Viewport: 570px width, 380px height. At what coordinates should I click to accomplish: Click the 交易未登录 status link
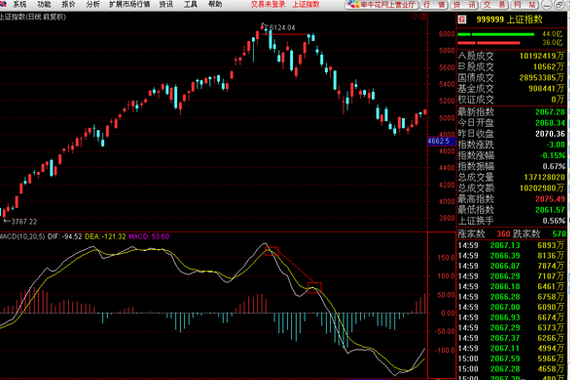tap(268, 4)
